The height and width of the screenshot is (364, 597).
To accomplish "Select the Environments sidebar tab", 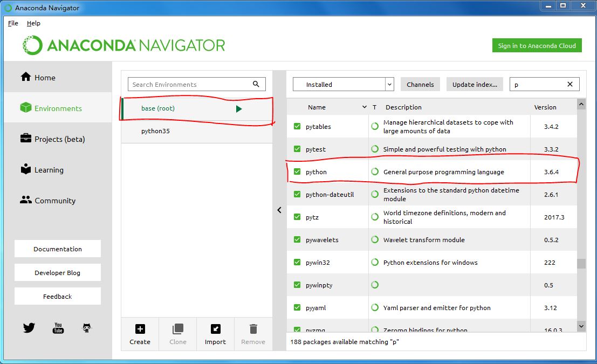I will pyautogui.click(x=58, y=108).
